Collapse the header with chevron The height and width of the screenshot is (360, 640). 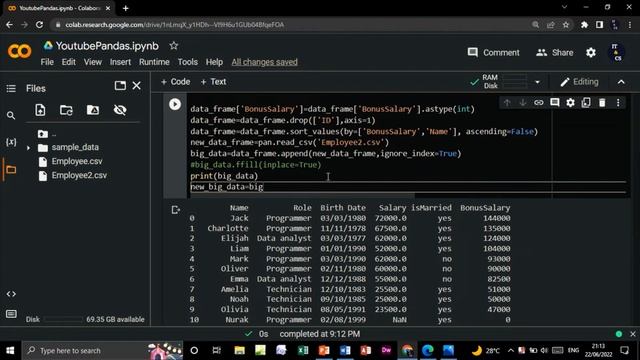point(621,82)
